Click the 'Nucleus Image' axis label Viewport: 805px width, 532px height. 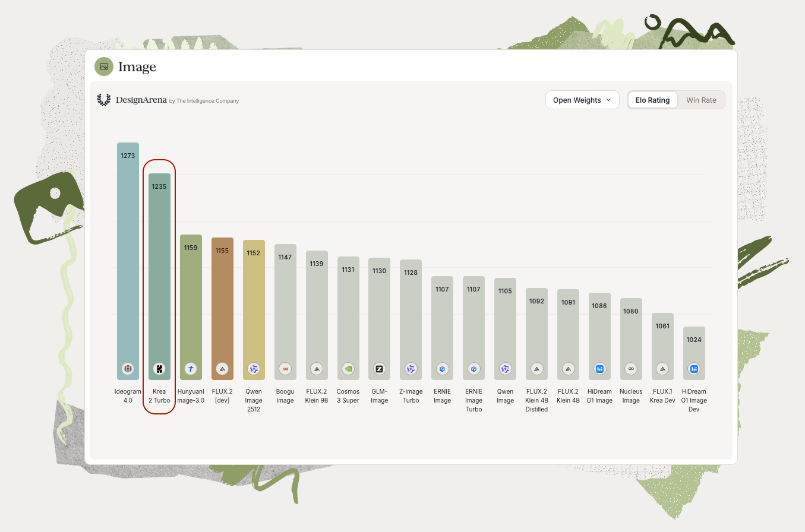(x=631, y=396)
